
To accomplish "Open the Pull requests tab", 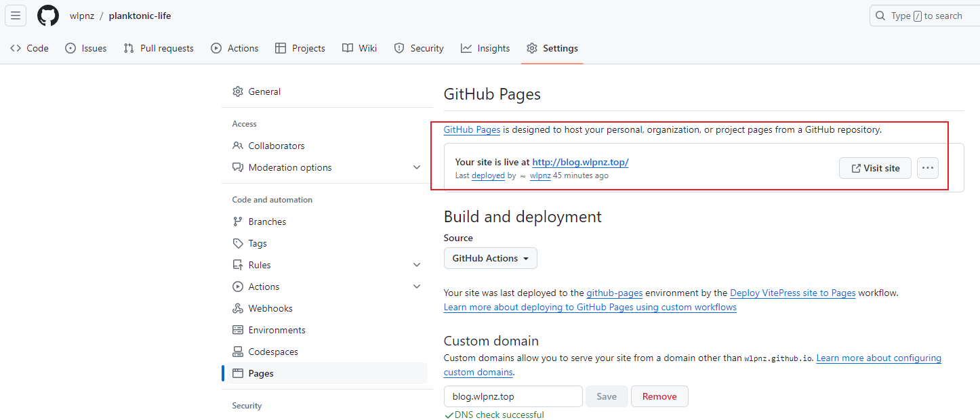I will click(159, 48).
